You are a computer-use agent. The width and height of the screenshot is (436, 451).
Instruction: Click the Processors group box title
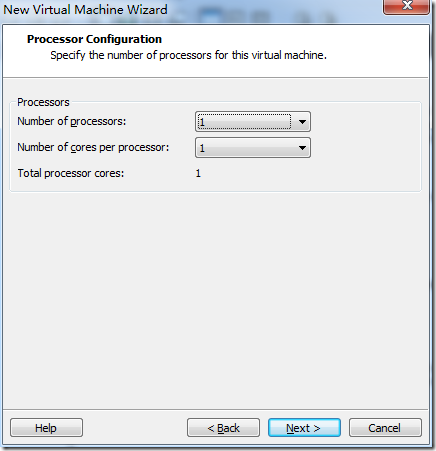pos(43,102)
